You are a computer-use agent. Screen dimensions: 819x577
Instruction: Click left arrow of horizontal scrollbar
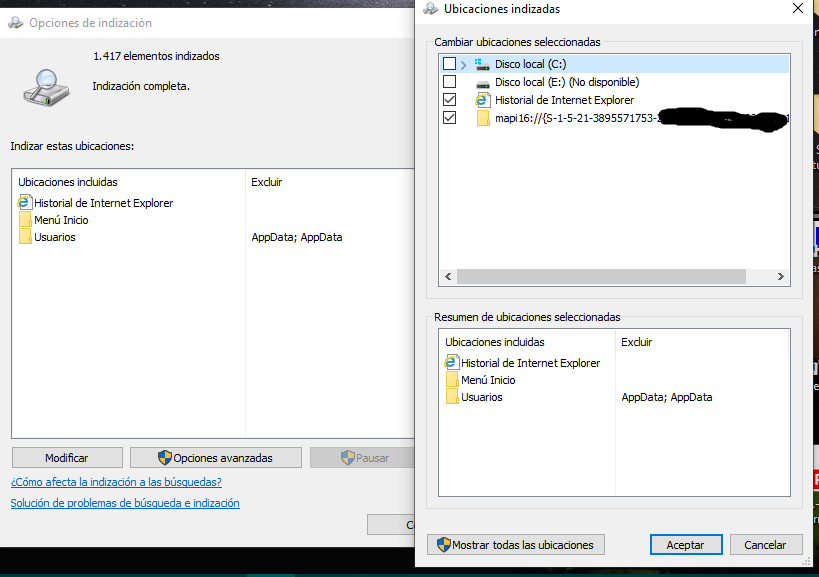(448, 276)
